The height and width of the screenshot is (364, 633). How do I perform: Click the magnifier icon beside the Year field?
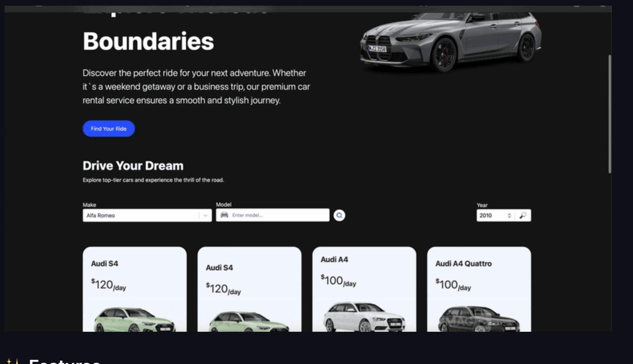523,215
